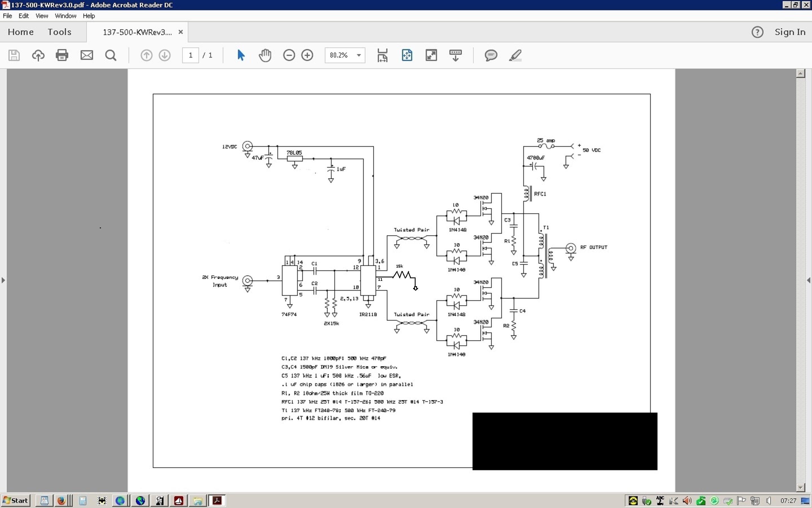The width and height of the screenshot is (812, 508).
Task: Select Acrobat Reader taskbar button
Action: [x=217, y=501]
